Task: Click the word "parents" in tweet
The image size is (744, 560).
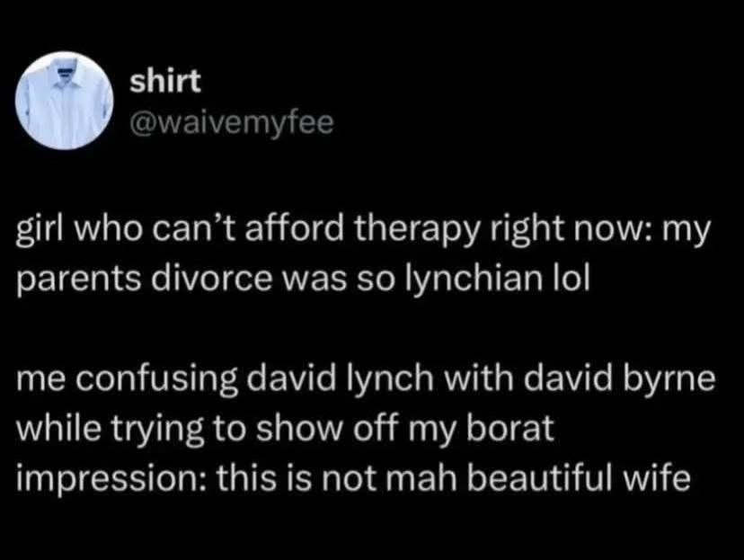Action: pos(78,280)
